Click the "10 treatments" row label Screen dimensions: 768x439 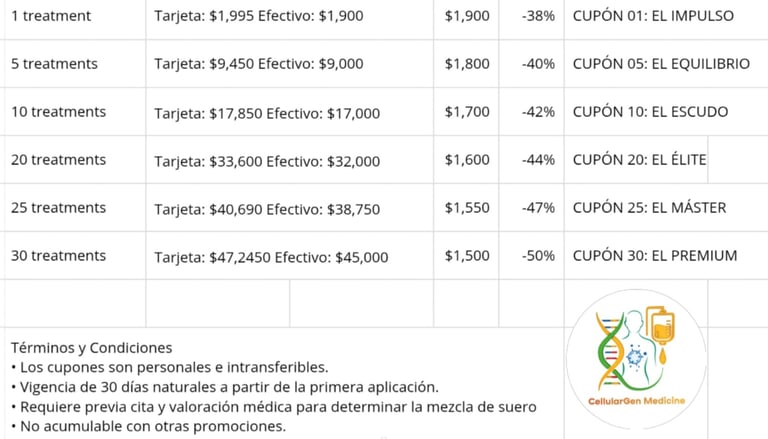click(x=58, y=112)
